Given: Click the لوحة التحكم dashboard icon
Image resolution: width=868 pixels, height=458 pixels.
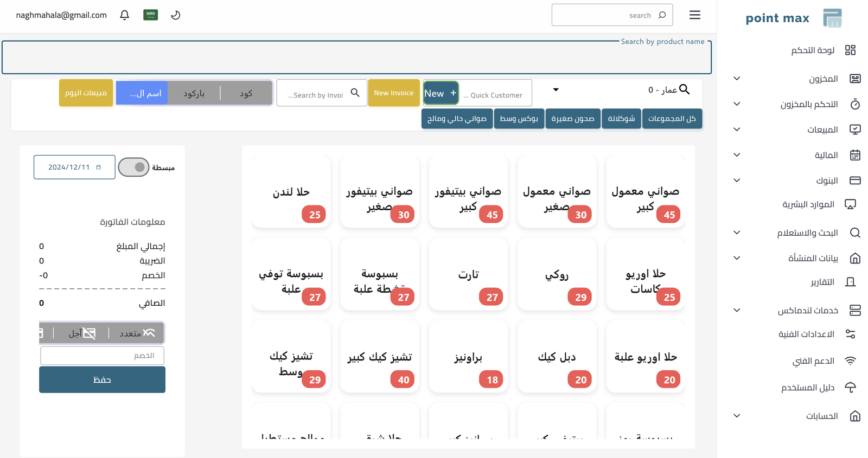Looking at the screenshot, I should (x=850, y=50).
